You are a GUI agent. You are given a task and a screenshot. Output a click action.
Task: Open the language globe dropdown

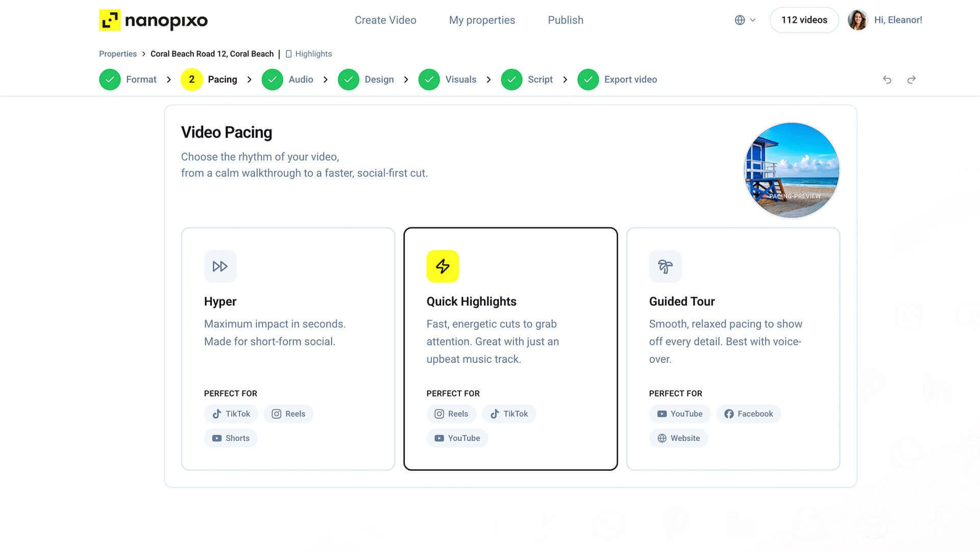745,20
